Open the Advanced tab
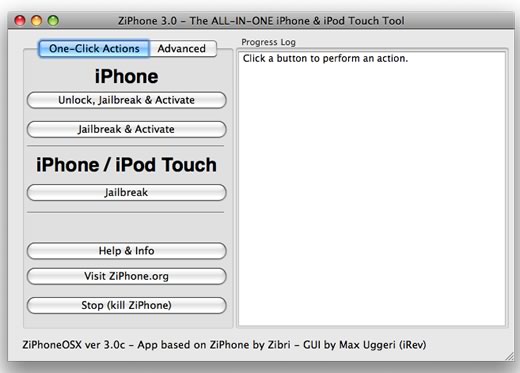This screenshot has height=373, width=520. click(x=183, y=49)
